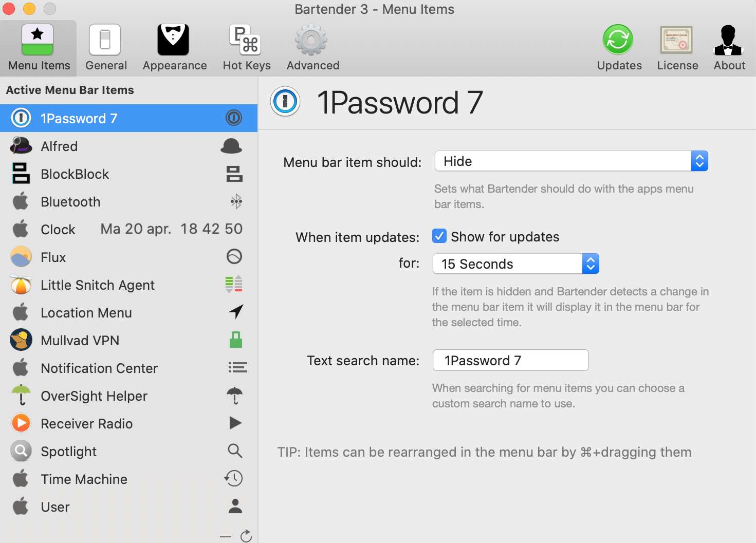This screenshot has width=756, height=543.
Task: Select the Spotlight app icon in list
Action: pyautogui.click(x=21, y=451)
